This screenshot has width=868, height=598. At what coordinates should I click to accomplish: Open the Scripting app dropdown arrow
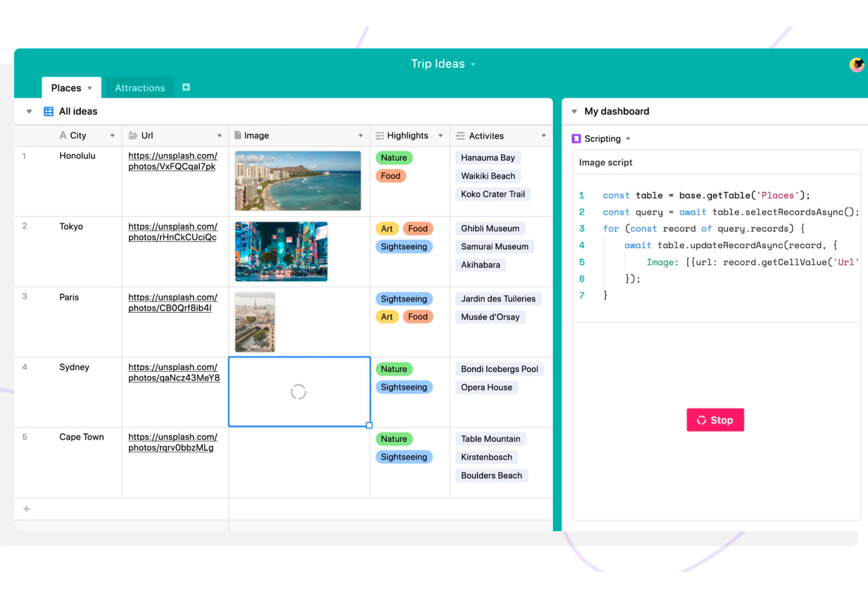628,138
